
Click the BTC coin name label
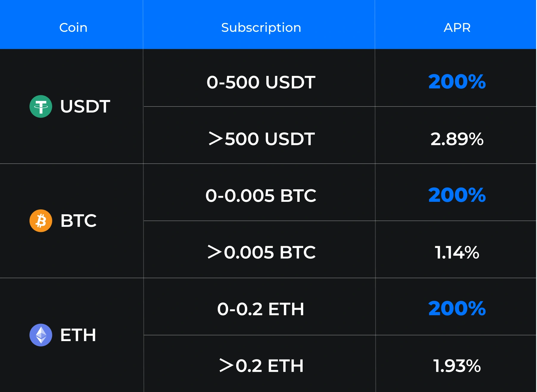tap(79, 221)
